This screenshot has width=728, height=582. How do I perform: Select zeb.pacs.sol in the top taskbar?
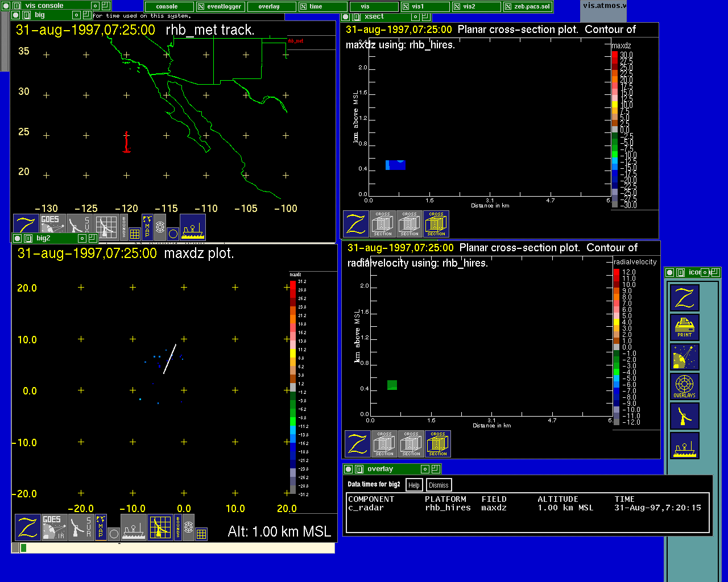point(527,7)
